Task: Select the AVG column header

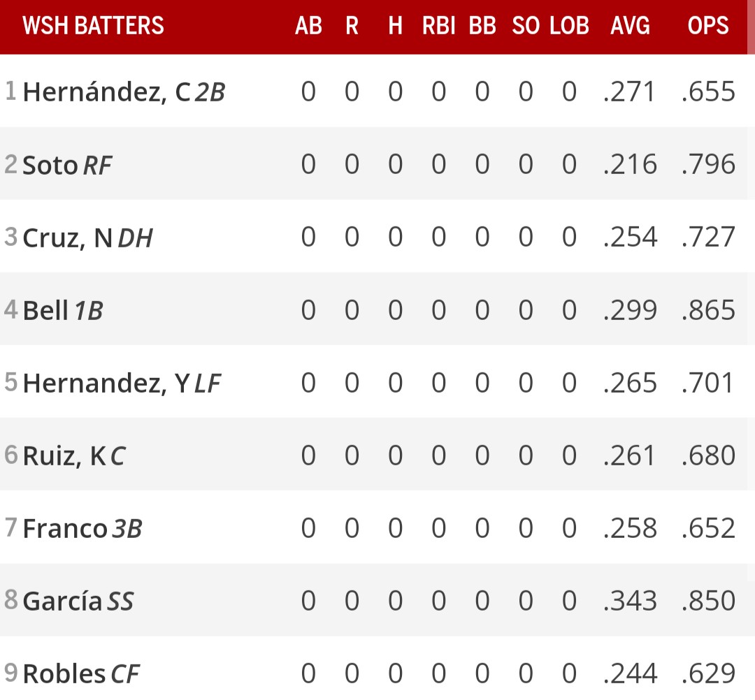Action: pyautogui.click(x=630, y=26)
